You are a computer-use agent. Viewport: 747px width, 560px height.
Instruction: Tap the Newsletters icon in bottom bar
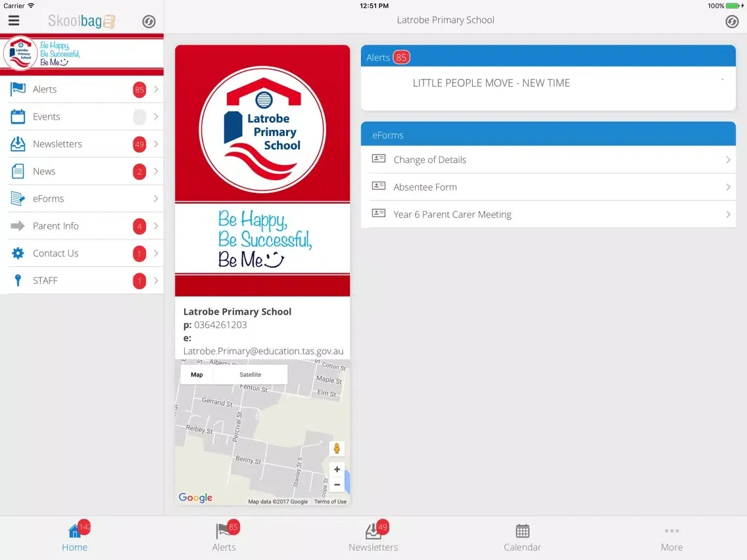pyautogui.click(x=373, y=531)
